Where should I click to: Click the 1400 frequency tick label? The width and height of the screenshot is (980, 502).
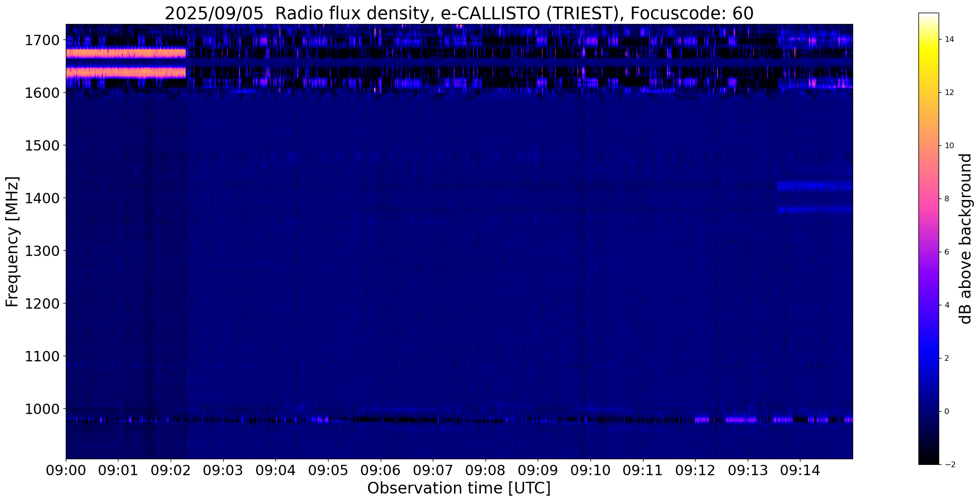[42, 198]
